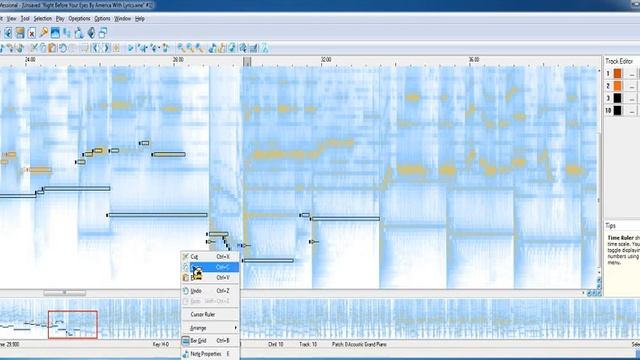This screenshot has height=360, width=640.
Task: Open the Window menu
Action: tap(122, 19)
